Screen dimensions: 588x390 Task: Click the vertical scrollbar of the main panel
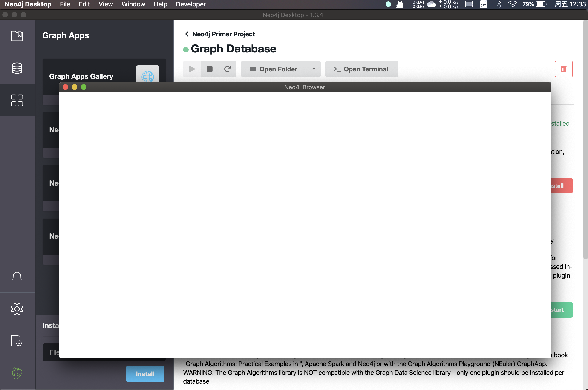[585, 139]
